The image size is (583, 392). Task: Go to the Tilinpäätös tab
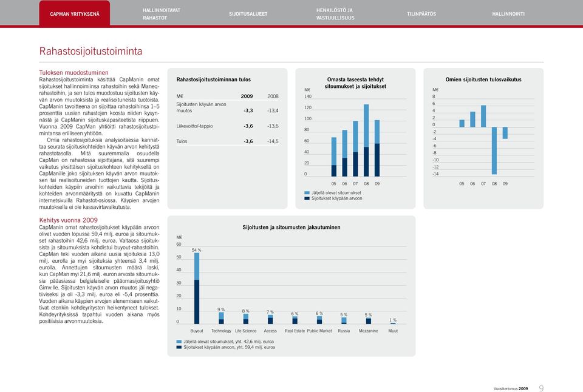tap(421, 14)
